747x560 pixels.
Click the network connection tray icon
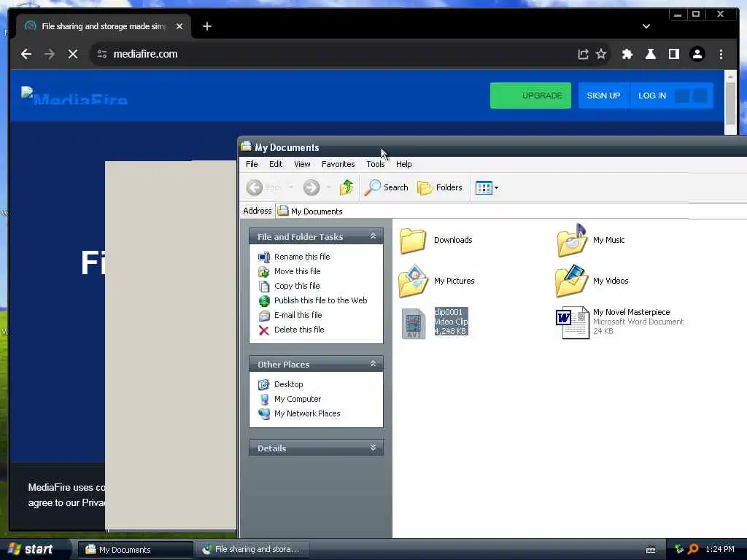click(679, 549)
